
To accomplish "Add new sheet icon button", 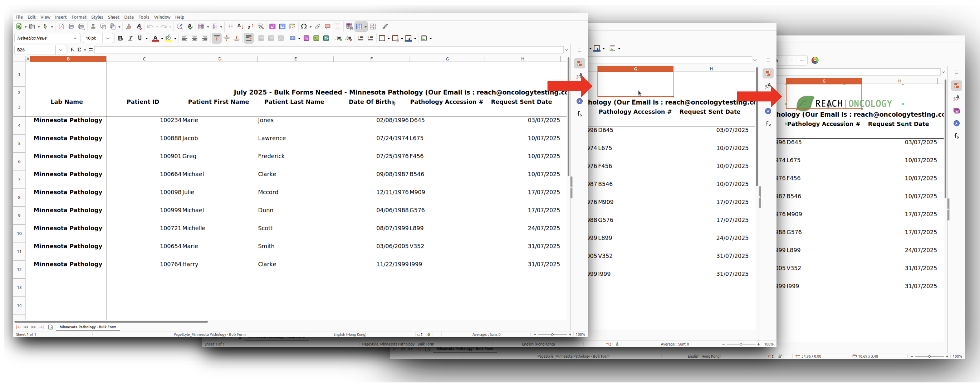I will (50, 327).
